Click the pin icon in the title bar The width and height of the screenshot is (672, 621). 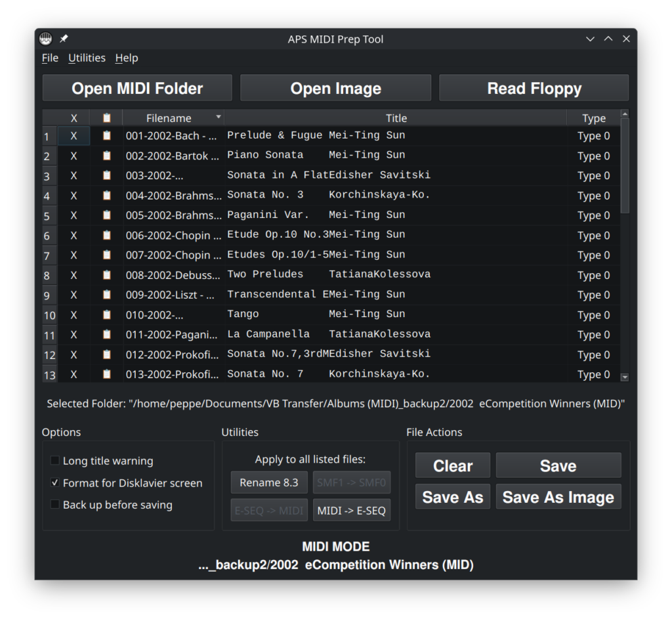pyautogui.click(x=64, y=39)
